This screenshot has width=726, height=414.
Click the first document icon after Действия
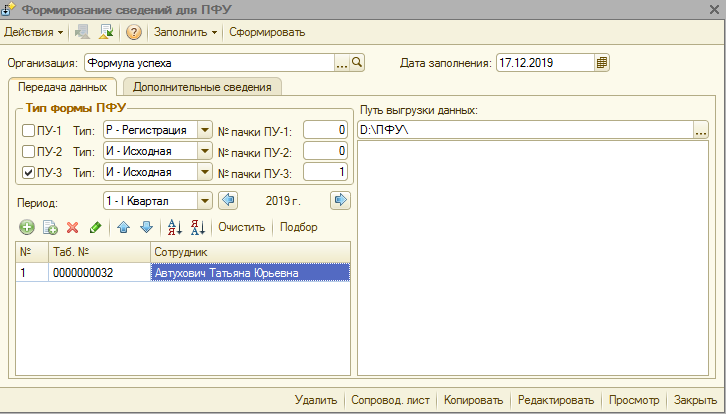82,32
